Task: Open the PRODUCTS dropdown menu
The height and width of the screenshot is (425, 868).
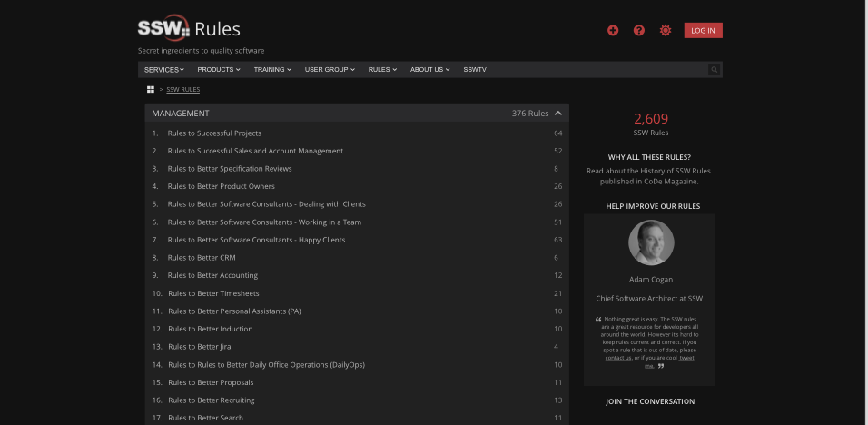Action: [219, 70]
